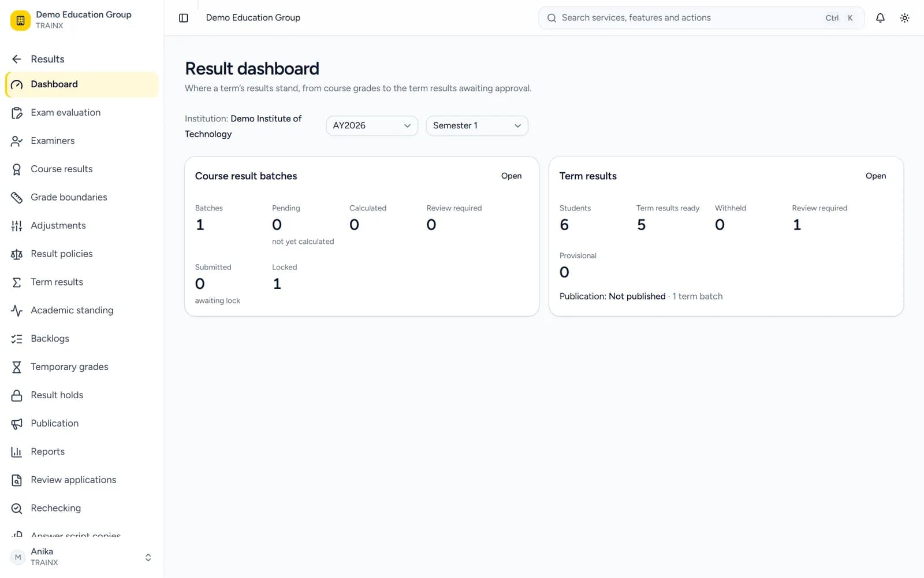924x578 pixels.
Task: Click the Publication megaphone icon
Action: [x=17, y=424]
